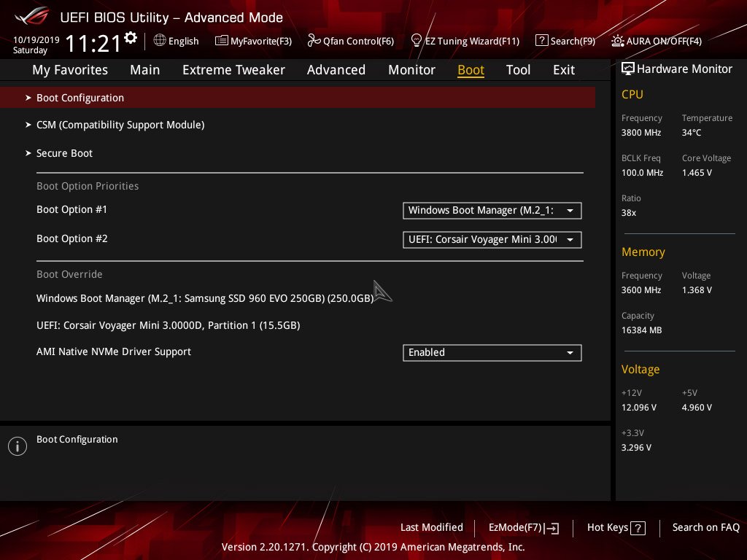Switch to Main tab

145,70
